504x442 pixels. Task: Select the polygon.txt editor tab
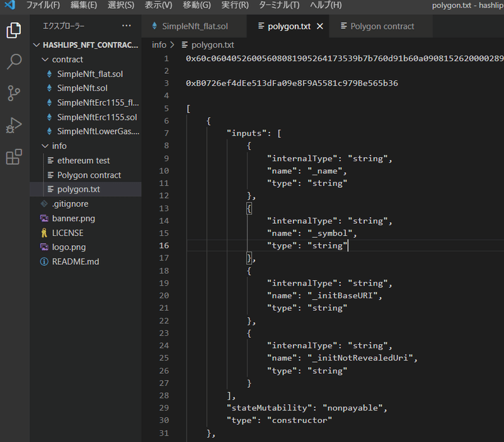point(288,26)
